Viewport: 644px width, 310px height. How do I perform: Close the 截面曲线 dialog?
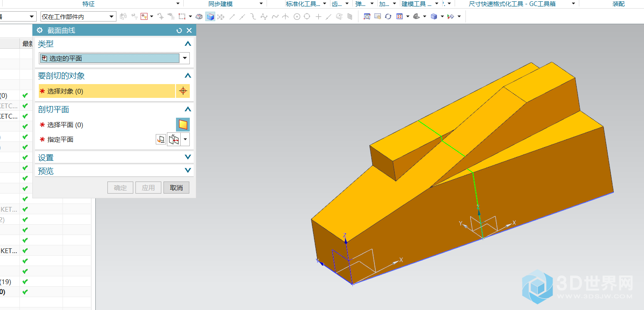pyautogui.click(x=189, y=31)
